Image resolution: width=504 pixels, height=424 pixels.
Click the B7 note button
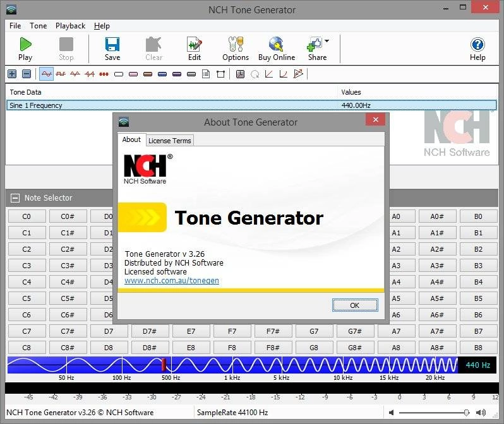[478, 331]
